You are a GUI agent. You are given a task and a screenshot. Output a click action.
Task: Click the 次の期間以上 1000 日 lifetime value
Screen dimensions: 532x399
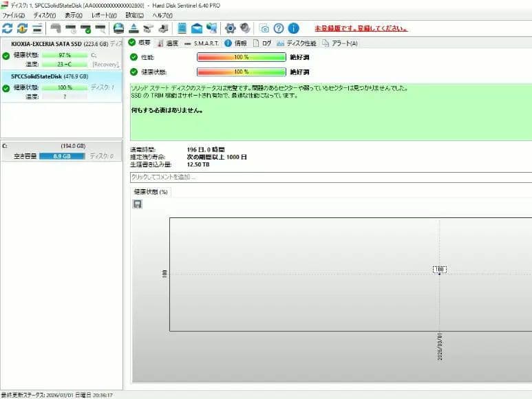pos(217,157)
